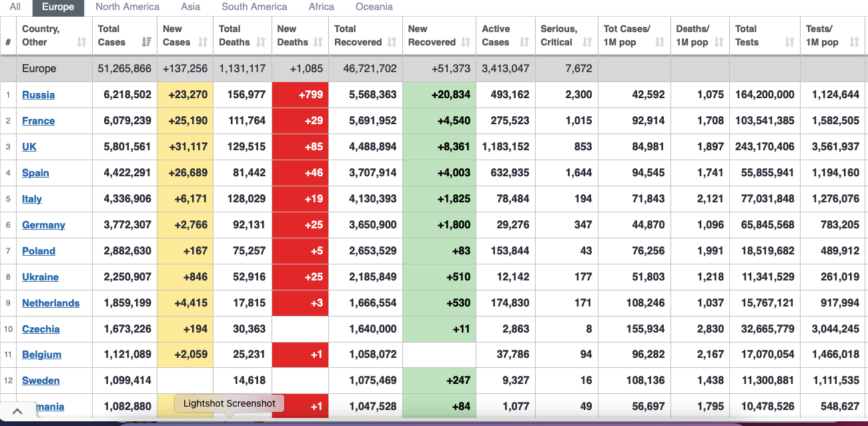Click the Poland country link

(39, 251)
